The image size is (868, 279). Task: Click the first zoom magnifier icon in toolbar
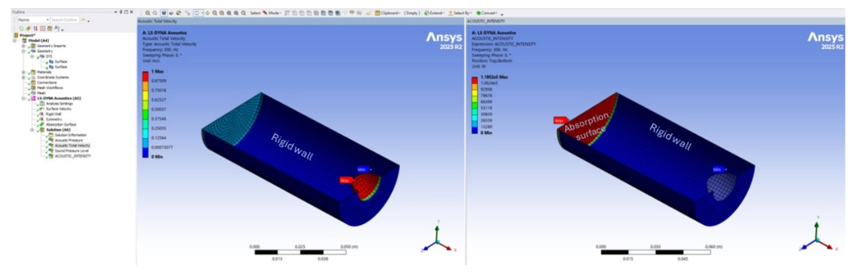[147, 13]
